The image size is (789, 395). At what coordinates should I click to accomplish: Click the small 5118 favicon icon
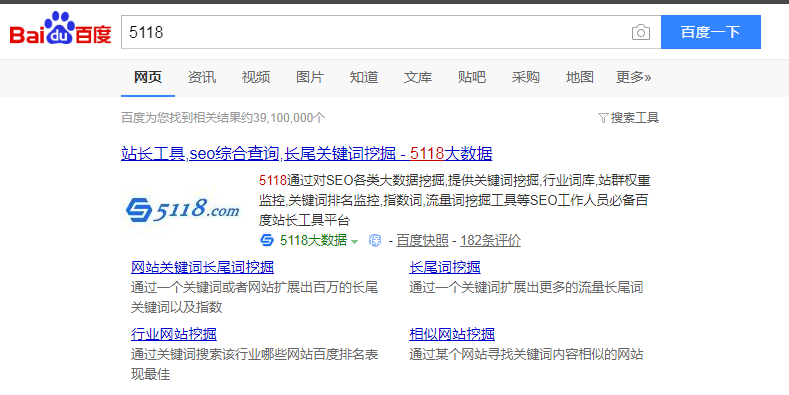click(x=267, y=241)
